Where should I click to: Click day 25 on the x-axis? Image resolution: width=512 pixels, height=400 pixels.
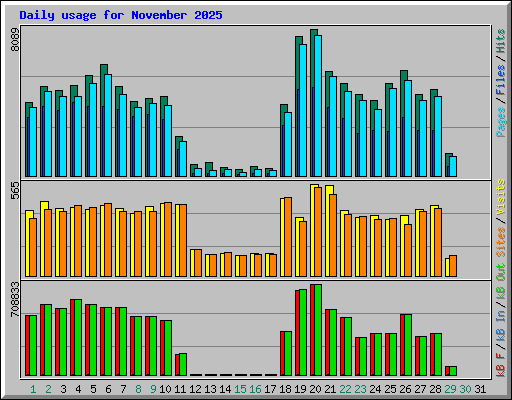click(x=390, y=389)
